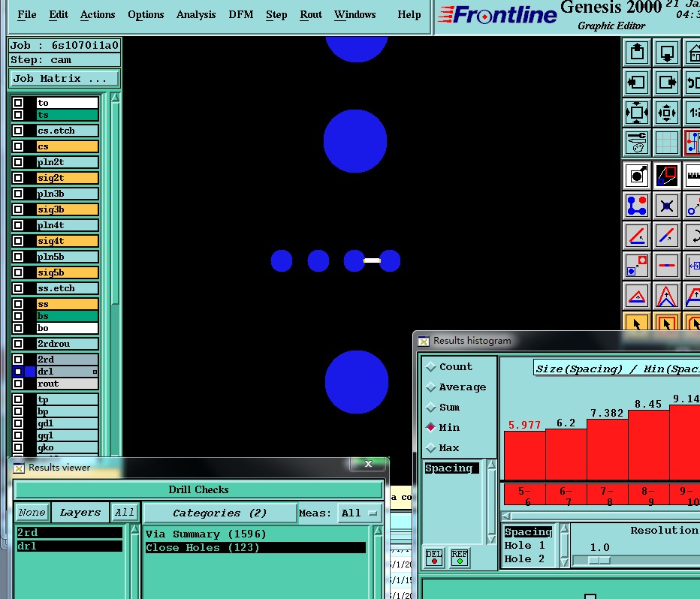This screenshot has height=599, width=700.
Task: Click the red and blue squares on black icon
Action: [667, 176]
